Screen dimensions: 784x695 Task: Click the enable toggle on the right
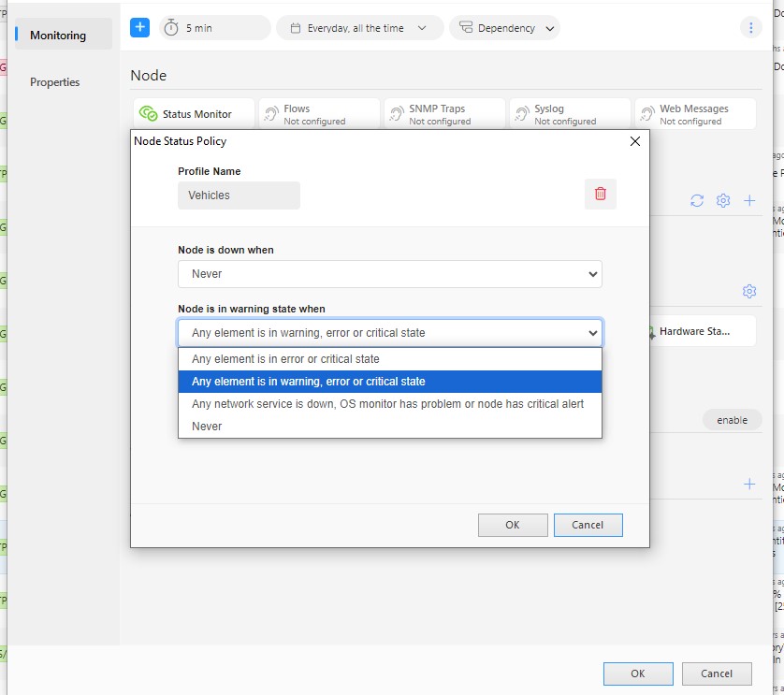(x=733, y=419)
